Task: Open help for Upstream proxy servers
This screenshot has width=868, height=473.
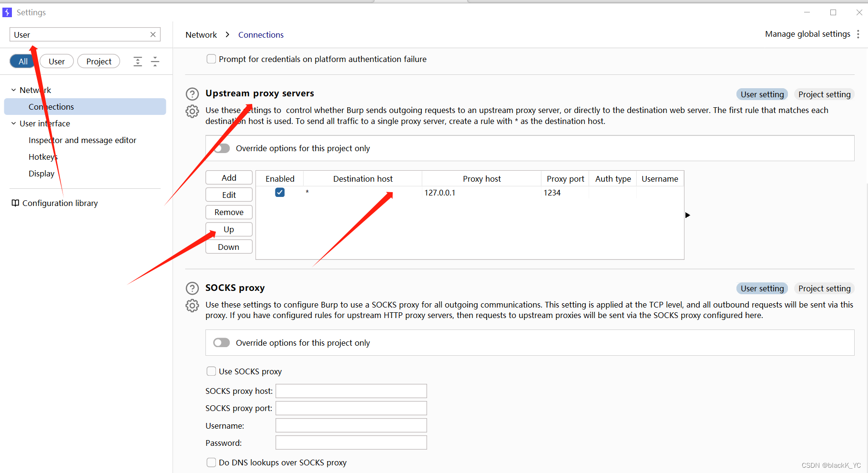Action: coord(192,94)
